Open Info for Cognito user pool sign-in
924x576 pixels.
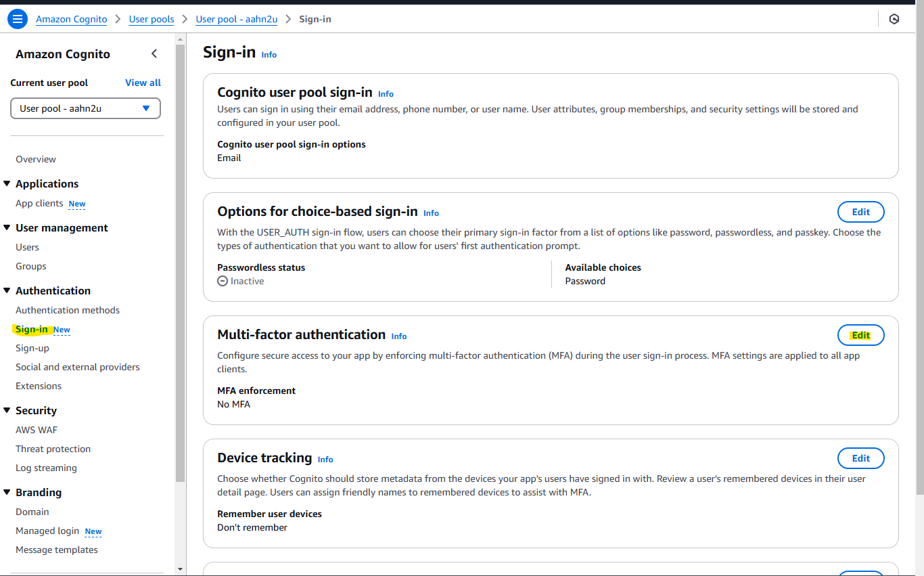(386, 94)
